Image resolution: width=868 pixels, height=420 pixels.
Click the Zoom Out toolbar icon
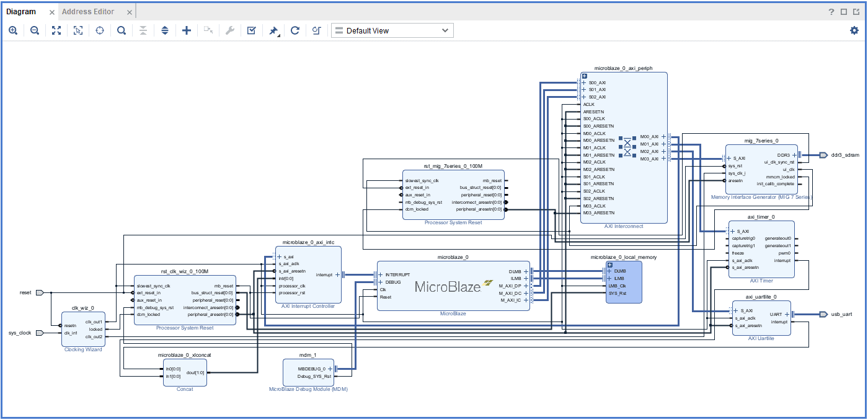point(35,30)
